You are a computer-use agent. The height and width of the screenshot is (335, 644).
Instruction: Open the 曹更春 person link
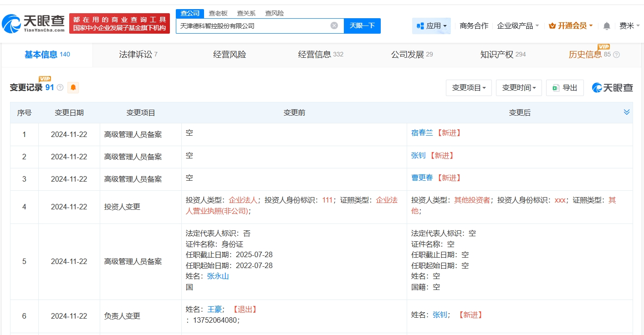coord(422,178)
